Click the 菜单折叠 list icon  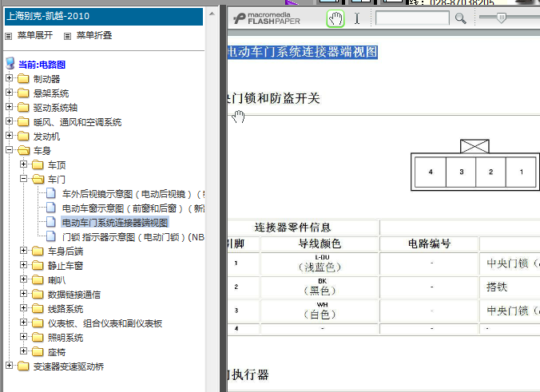(67, 36)
